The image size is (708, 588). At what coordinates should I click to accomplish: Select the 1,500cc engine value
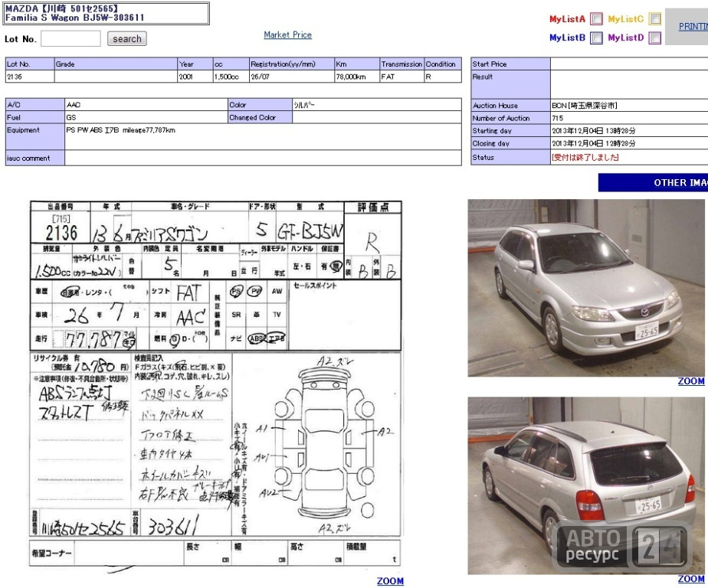click(227, 77)
